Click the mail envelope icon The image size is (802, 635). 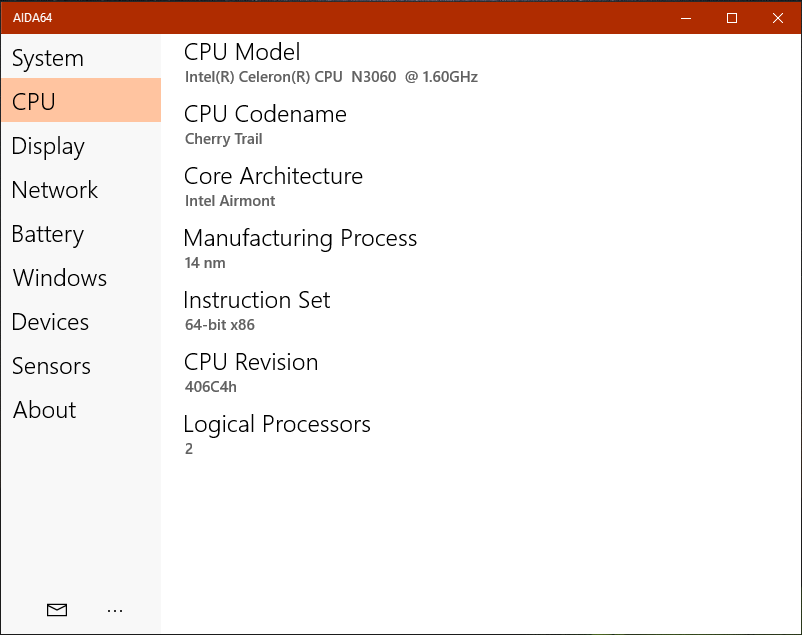(x=57, y=610)
